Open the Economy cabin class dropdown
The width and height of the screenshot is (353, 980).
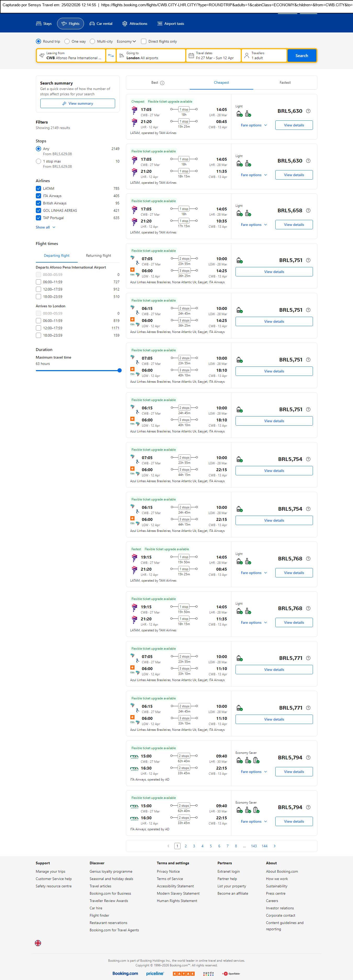(x=126, y=41)
